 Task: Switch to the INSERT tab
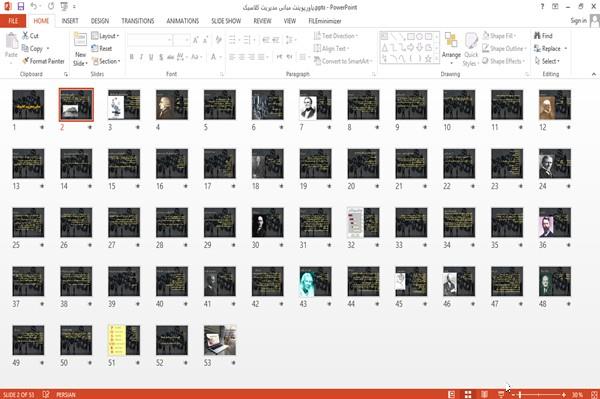coord(70,21)
